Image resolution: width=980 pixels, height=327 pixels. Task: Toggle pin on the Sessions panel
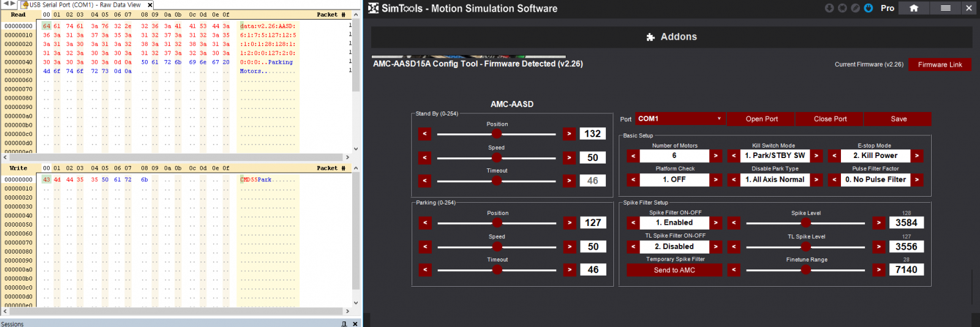pyautogui.click(x=344, y=323)
